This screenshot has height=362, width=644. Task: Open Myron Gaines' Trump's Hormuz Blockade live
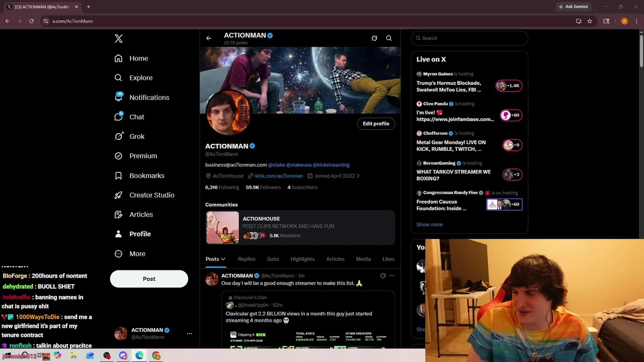pyautogui.click(x=469, y=83)
